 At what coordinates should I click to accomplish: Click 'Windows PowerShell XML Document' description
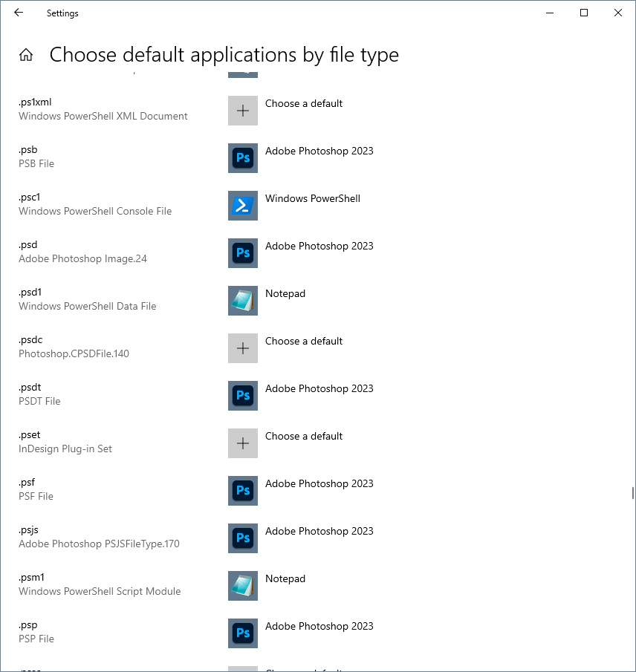[103, 117]
